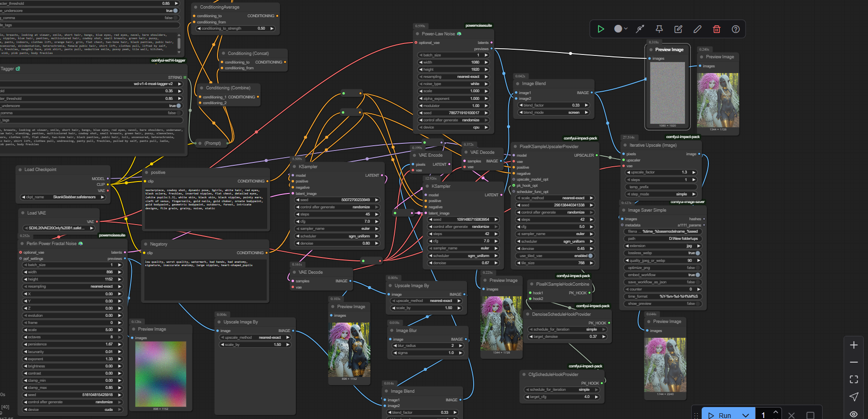This screenshot has height=419, width=868.
Task: Open ckpt_name SkankStabber.safetensors selector
Action: [x=63, y=197]
